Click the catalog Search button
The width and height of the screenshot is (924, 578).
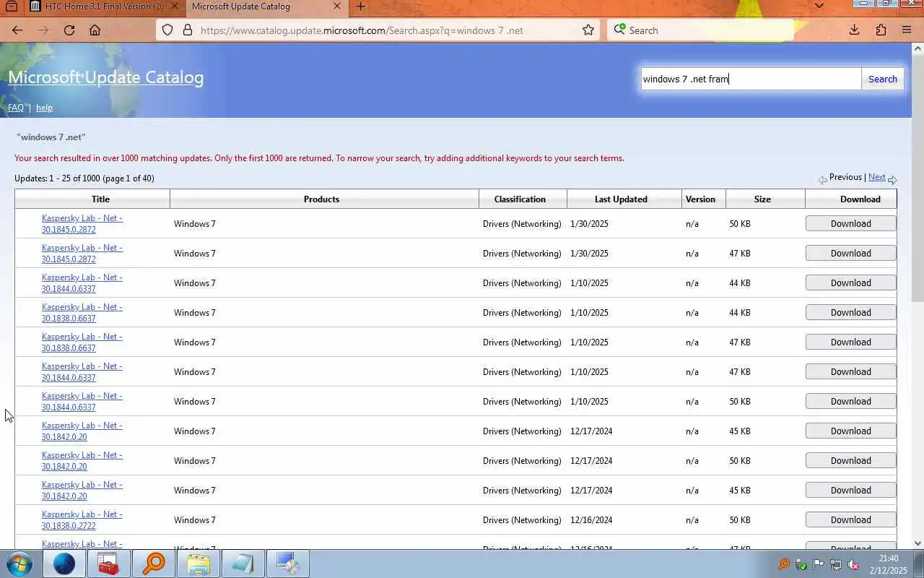[882, 79]
